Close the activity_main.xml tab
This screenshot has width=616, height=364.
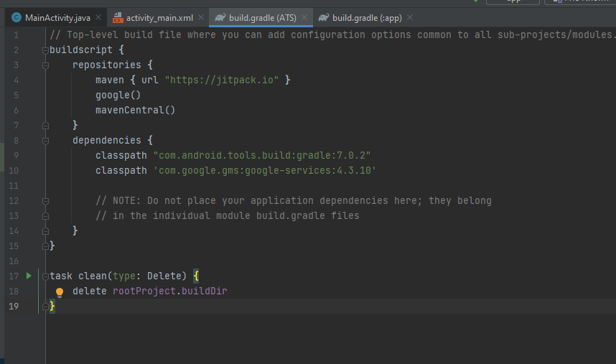(x=201, y=18)
